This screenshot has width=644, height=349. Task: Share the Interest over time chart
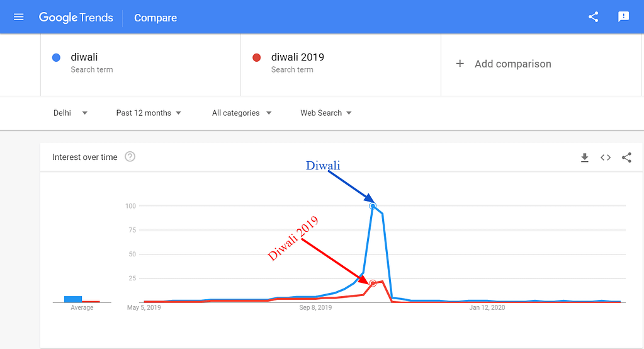pyautogui.click(x=626, y=157)
